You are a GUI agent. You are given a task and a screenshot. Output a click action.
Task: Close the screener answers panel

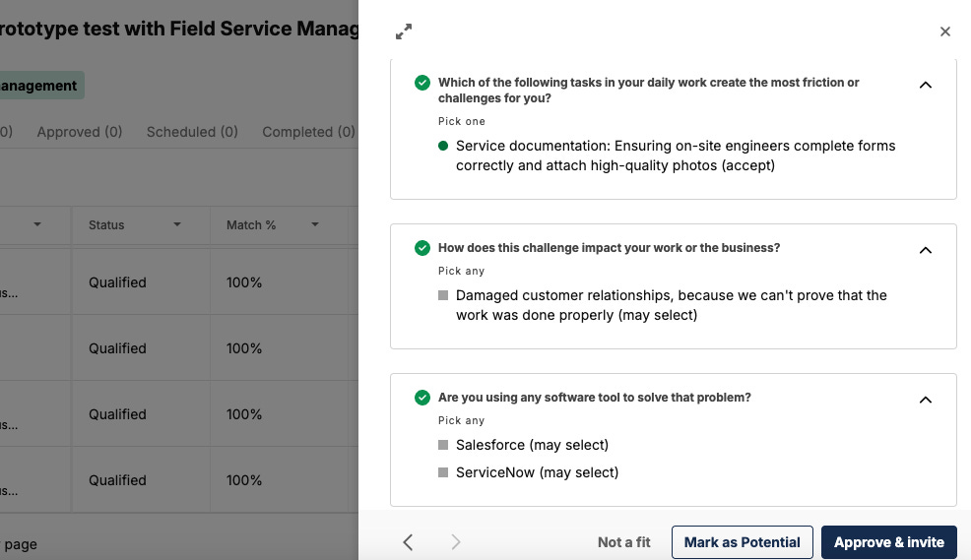coord(945,31)
